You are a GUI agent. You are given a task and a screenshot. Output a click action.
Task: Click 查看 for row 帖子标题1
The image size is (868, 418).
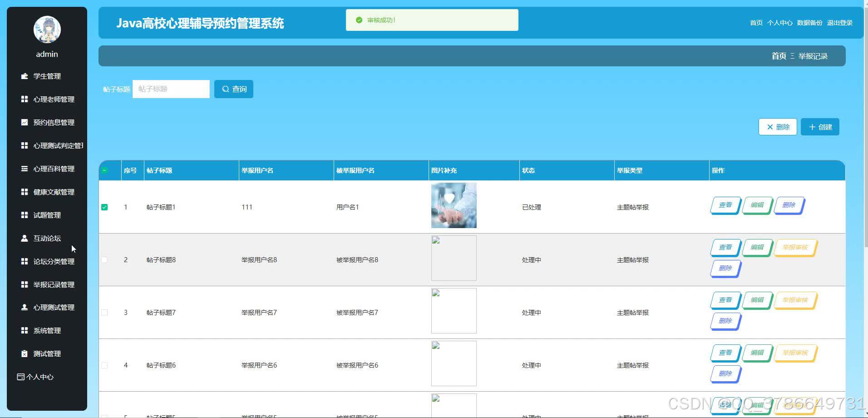(725, 205)
